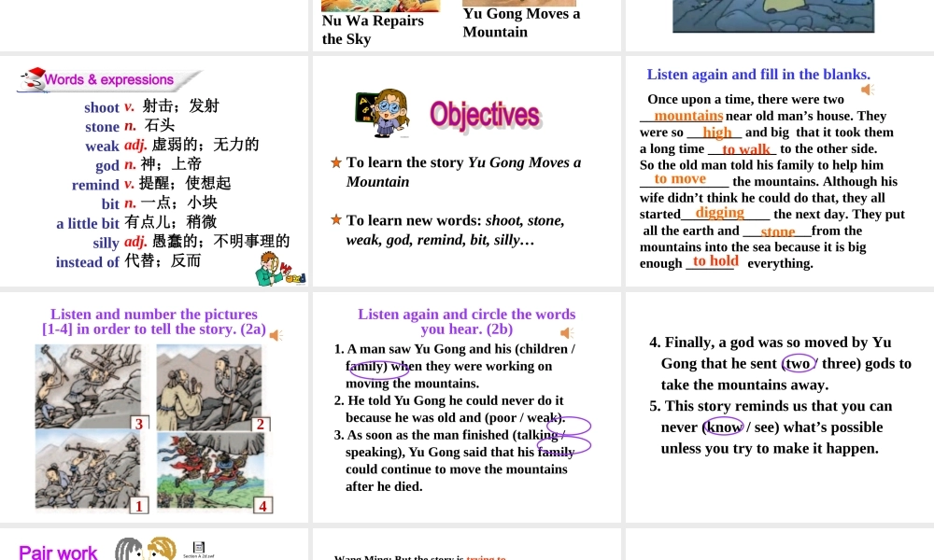
Task: Select story picture numbered 1
Action: point(88,469)
